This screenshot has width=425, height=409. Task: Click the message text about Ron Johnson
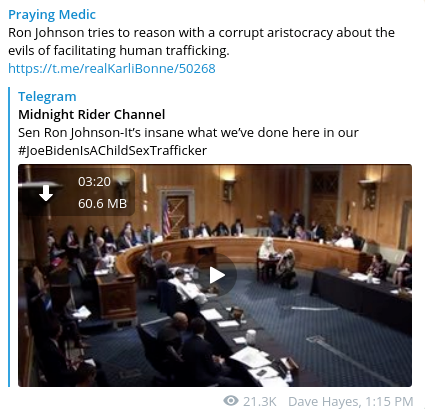[201, 41]
